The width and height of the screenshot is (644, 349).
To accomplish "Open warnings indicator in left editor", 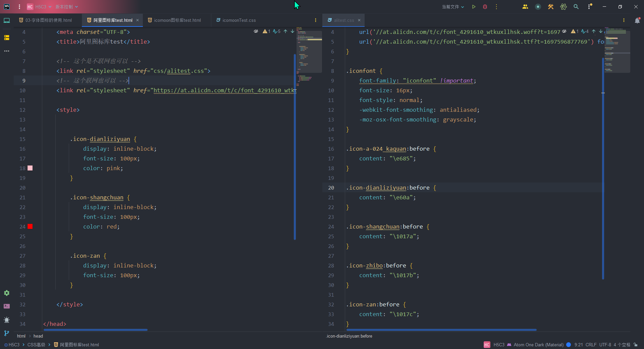I will tap(267, 31).
